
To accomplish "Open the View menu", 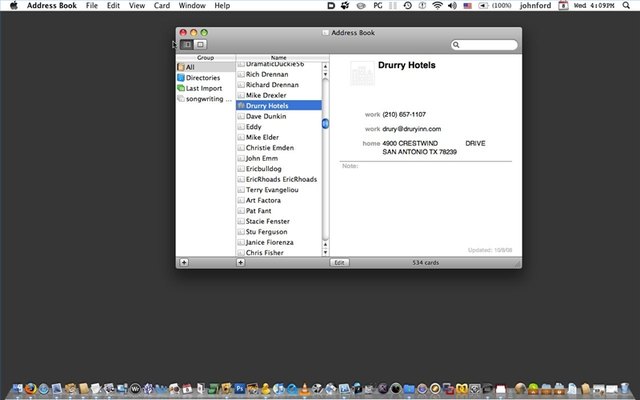I will click(137, 5).
